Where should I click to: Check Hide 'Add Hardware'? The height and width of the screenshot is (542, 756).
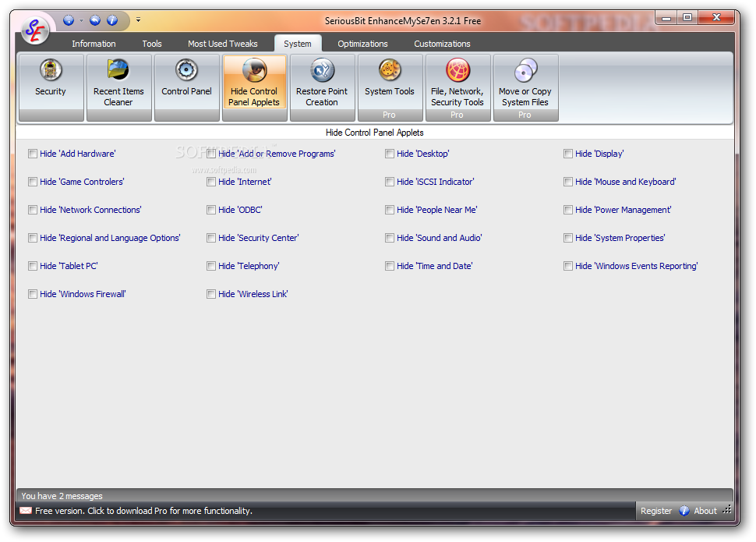33,154
